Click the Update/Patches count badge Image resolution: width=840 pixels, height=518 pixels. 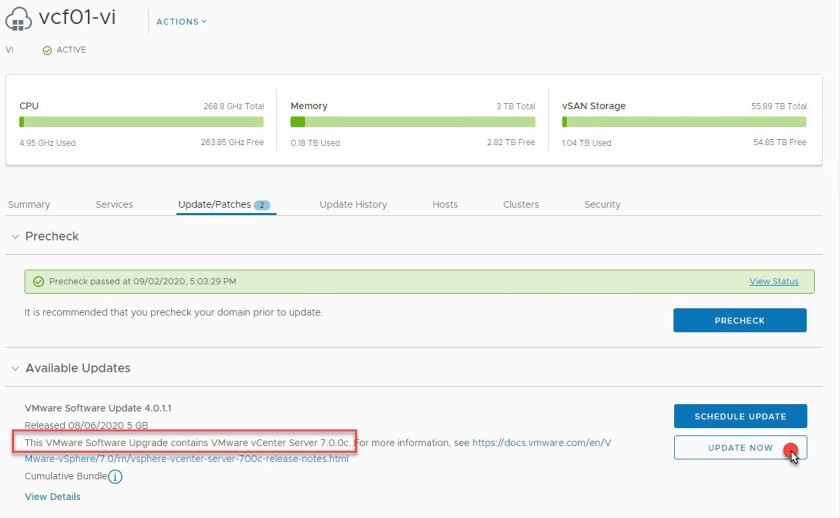pos(262,205)
